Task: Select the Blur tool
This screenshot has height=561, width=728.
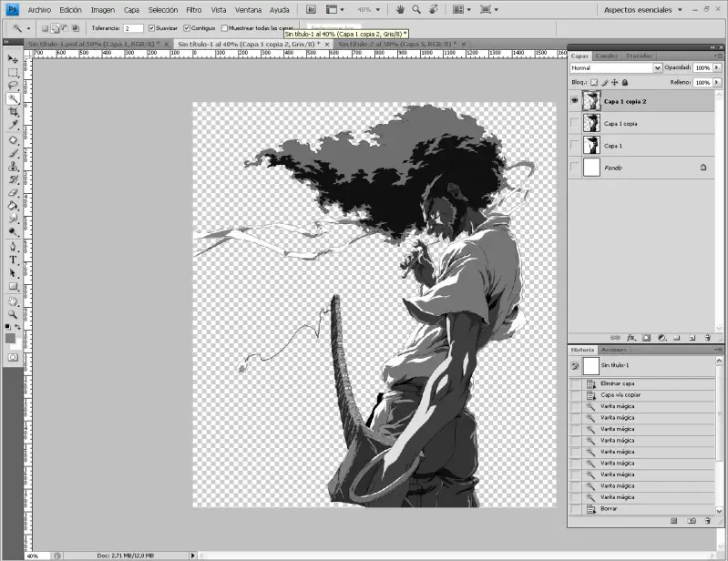Action: pos(13,219)
